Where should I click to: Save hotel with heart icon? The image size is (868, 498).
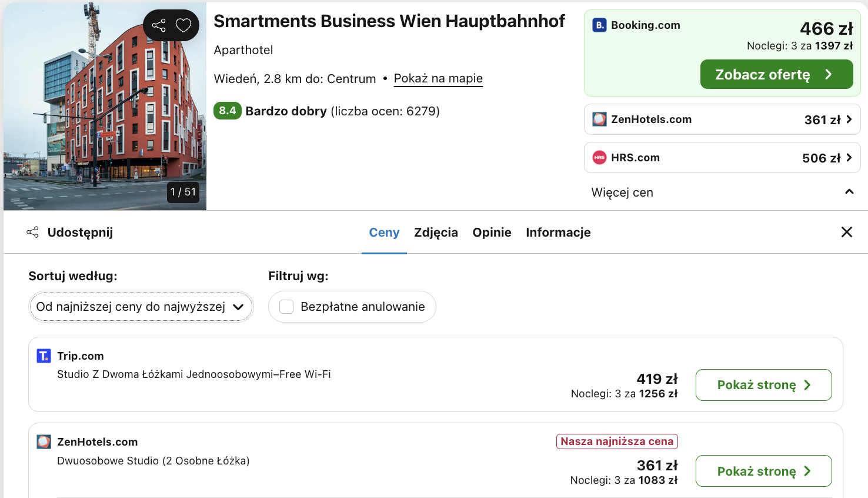pyautogui.click(x=183, y=25)
